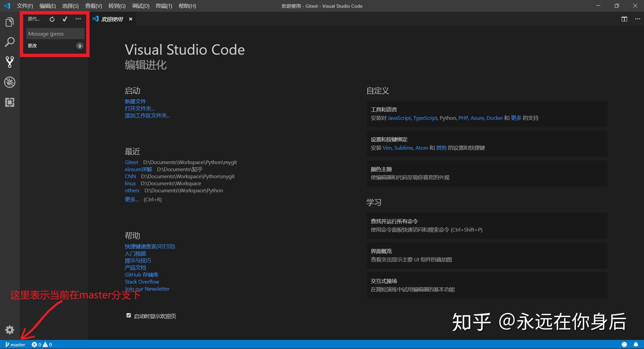Open the Stack Overflow link
The image size is (644, 349).
pos(142,282)
